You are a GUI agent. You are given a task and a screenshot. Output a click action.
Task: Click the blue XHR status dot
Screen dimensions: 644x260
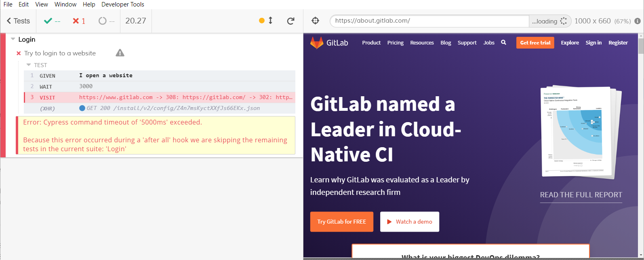pyautogui.click(x=82, y=108)
